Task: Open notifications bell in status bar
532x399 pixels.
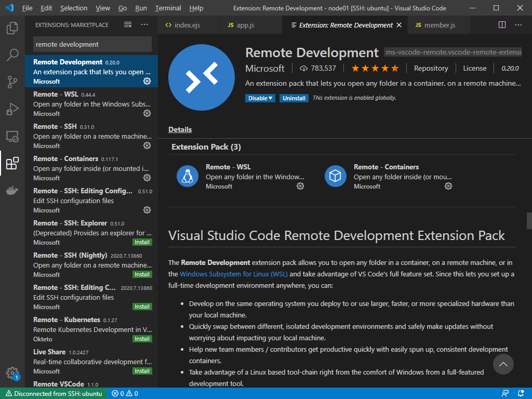Action: [x=521, y=394]
